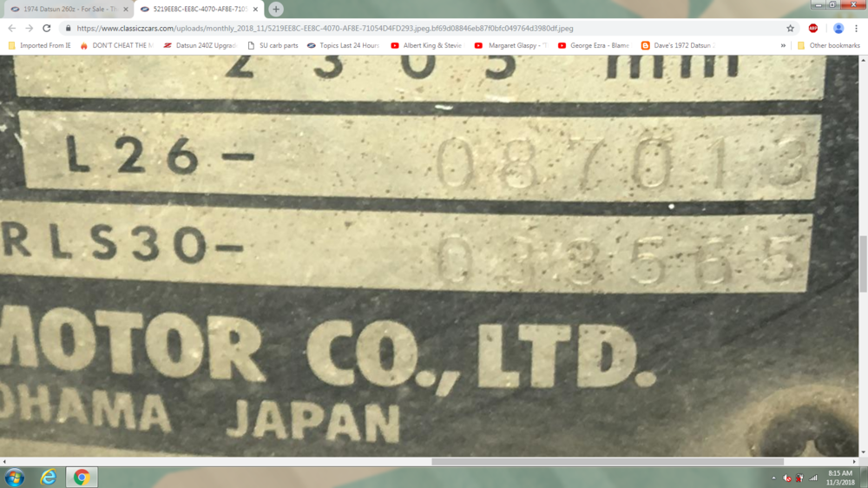Open the muted volume tray icon

[x=786, y=478]
